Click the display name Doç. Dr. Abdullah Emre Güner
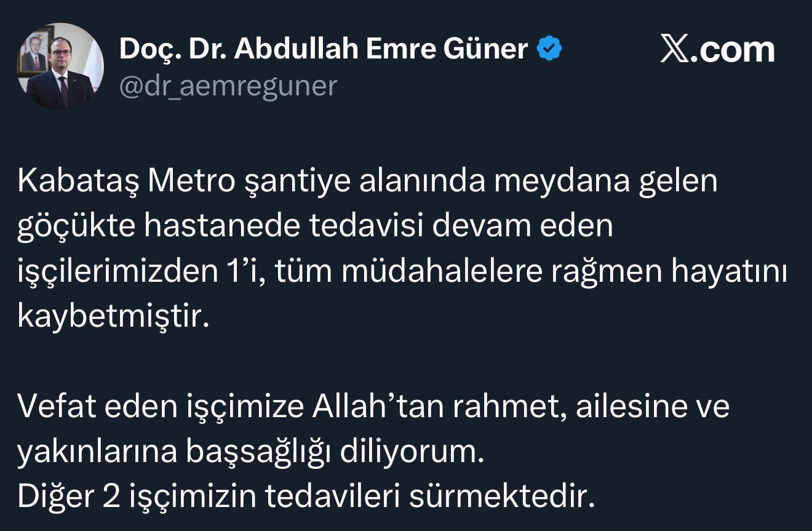812x531 pixels. pos(323,49)
